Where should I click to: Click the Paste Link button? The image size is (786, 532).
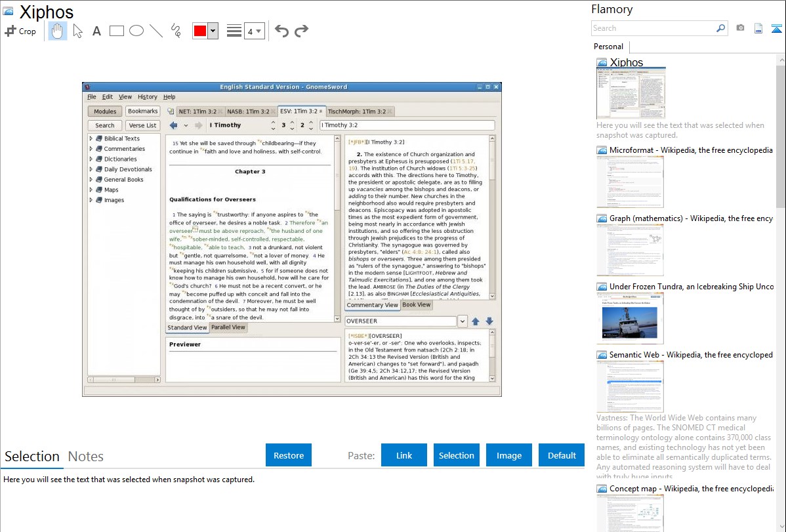click(404, 455)
